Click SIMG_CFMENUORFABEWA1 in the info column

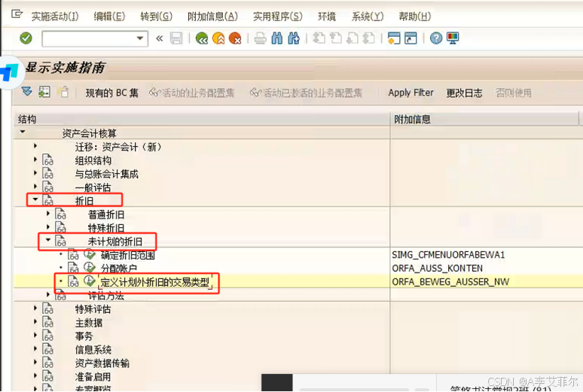[448, 254]
